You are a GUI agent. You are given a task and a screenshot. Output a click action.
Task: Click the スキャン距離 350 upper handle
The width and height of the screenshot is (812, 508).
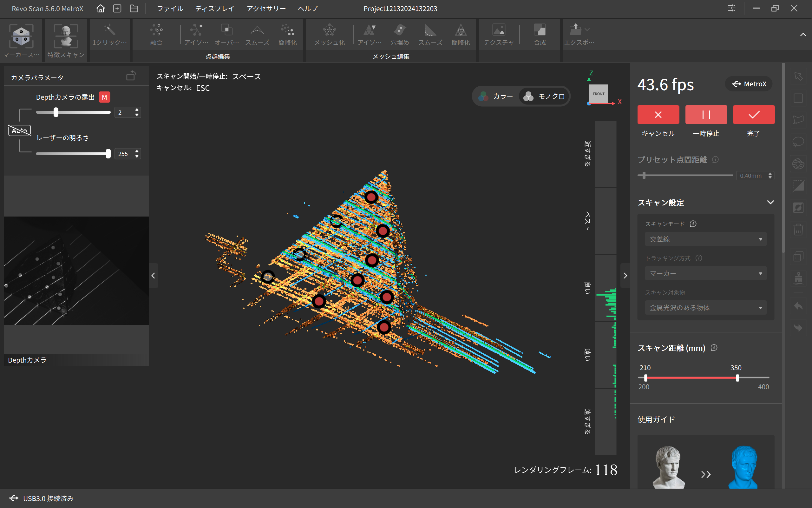[737, 378]
